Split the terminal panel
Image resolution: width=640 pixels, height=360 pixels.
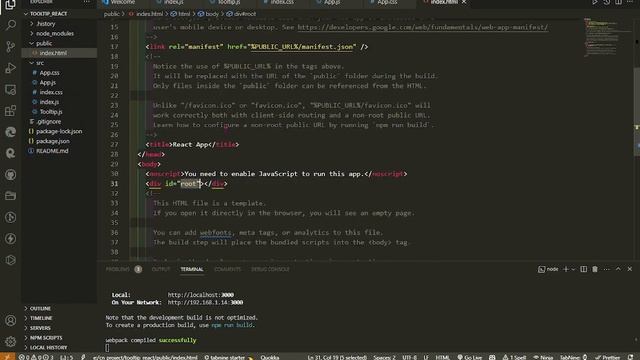tap(584, 269)
